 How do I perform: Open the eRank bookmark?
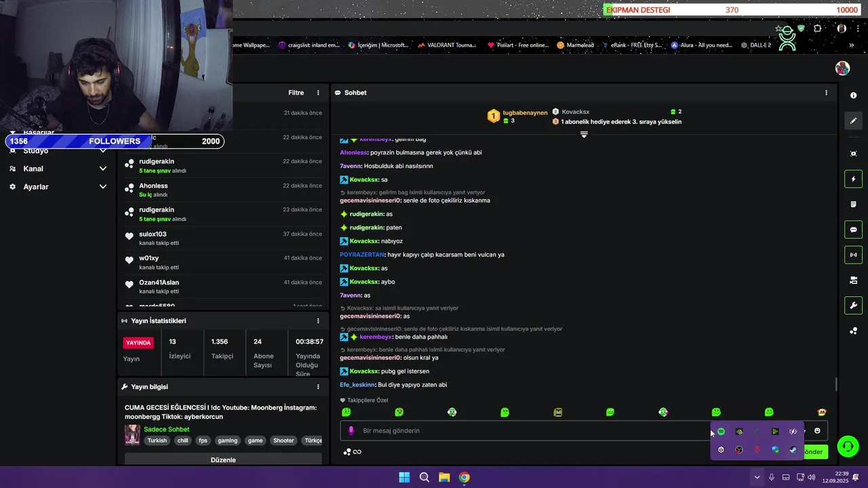(633, 45)
